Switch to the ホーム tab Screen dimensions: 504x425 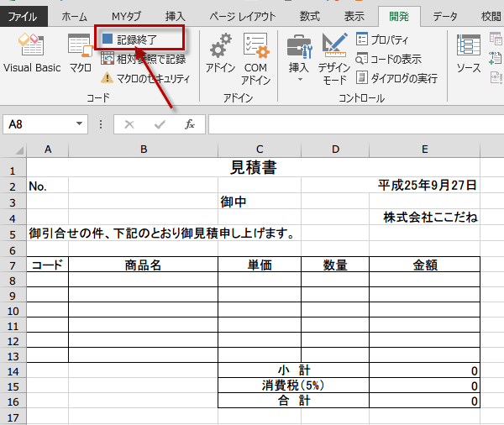click(x=74, y=17)
